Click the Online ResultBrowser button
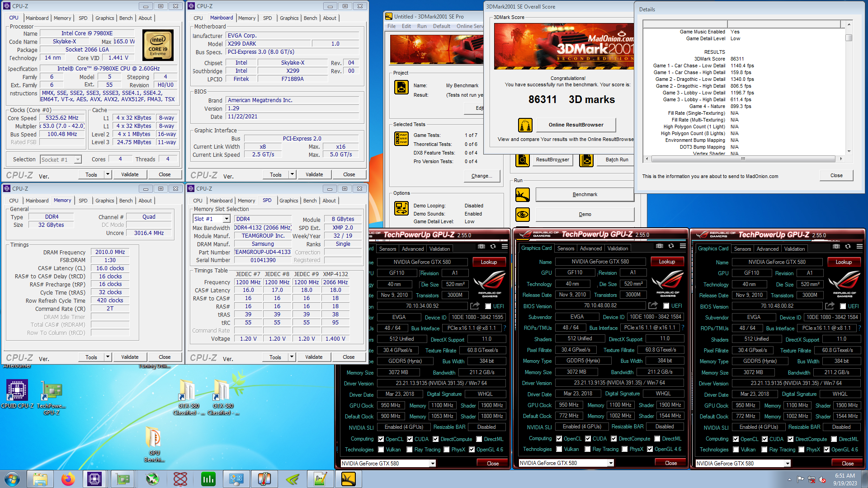 pos(576,125)
